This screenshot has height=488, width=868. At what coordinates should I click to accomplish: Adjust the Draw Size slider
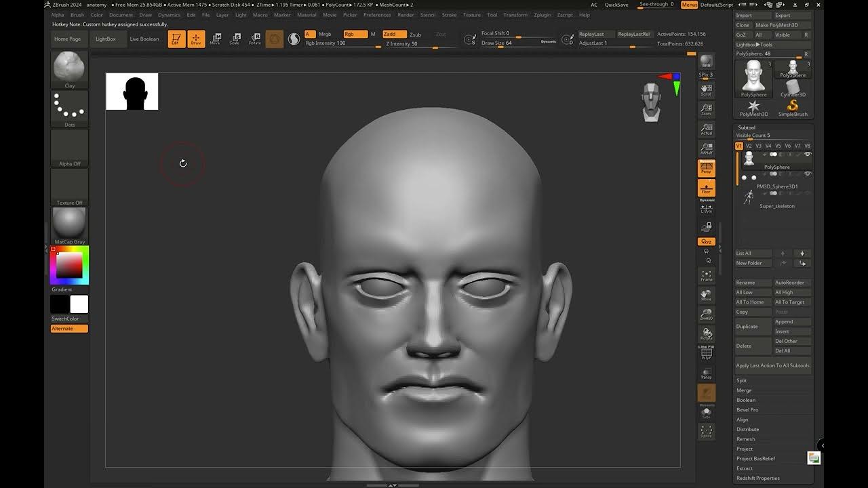(x=519, y=43)
